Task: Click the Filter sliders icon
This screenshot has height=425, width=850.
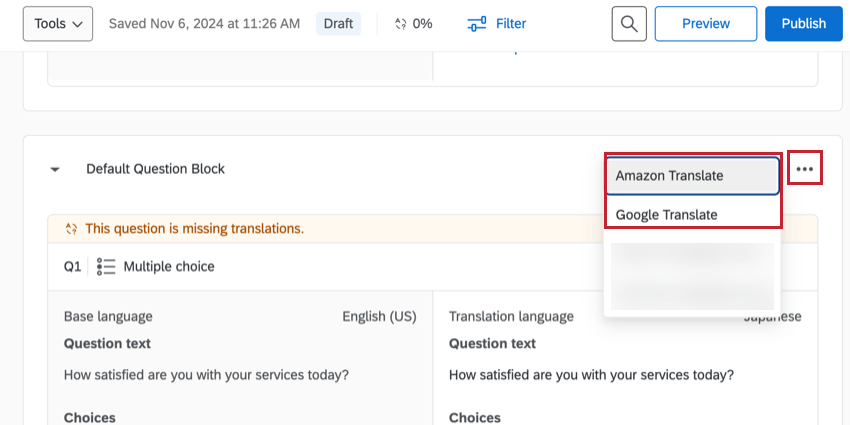Action: pos(478,24)
